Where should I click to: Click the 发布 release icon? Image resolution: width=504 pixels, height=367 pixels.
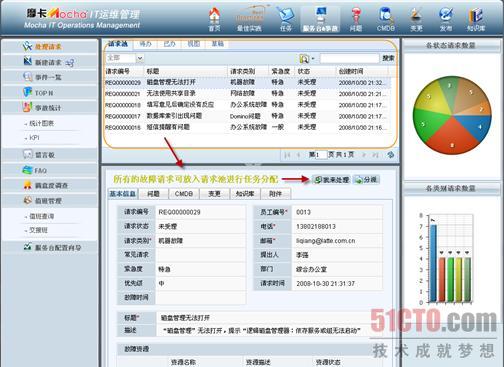pyautogui.click(x=446, y=20)
